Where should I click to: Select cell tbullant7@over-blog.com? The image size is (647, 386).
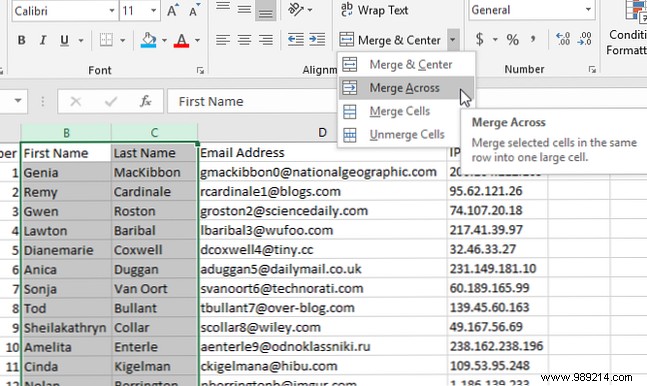pyautogui.click(x=323, y=308)
